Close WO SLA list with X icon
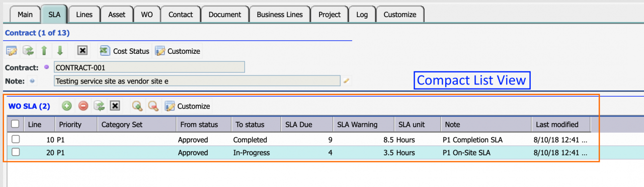This screenshot has height=187, width=644. coord(115,106)
